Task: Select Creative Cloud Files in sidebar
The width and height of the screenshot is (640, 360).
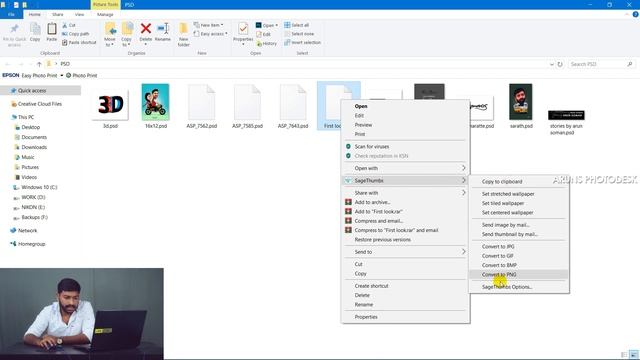Action: tap(41, 104)
